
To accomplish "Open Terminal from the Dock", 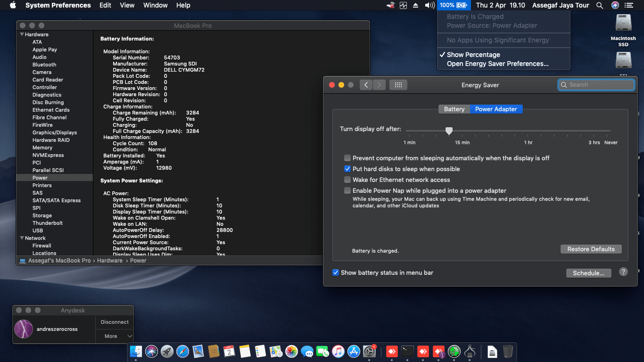I will point(407,351).
